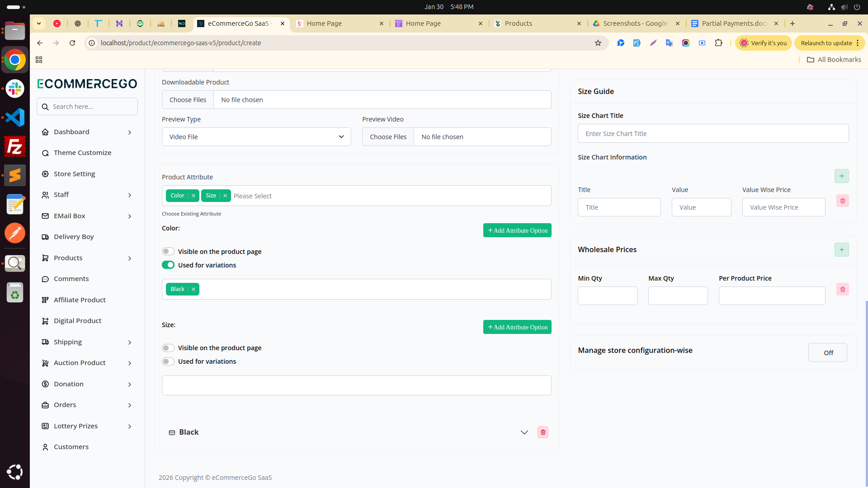Delete the Size Chart Information row

coord(842,201)
